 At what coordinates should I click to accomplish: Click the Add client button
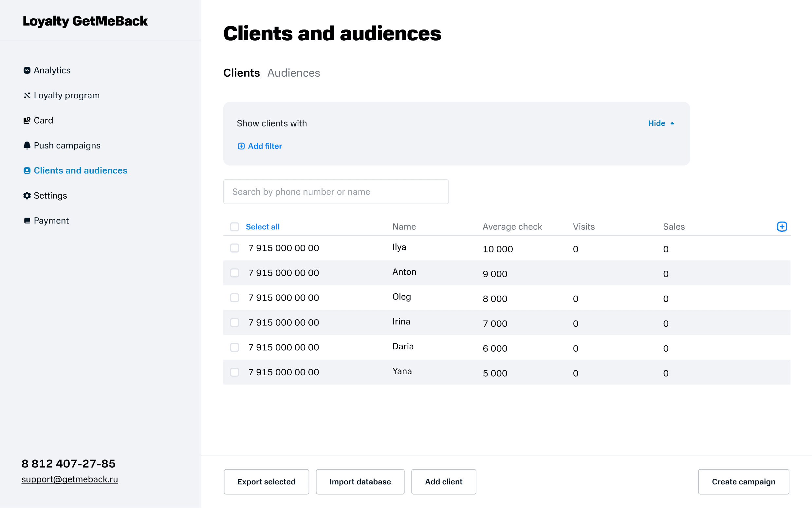point(444,482)
